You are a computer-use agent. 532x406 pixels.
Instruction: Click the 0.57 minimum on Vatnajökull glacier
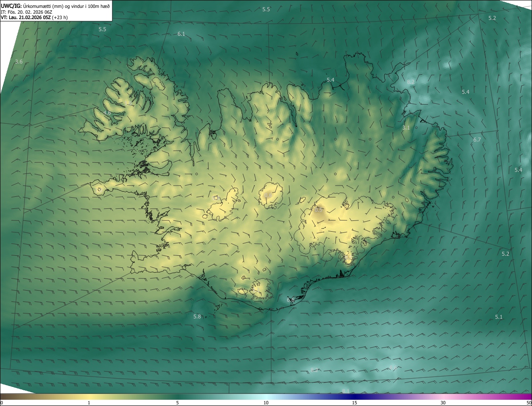[319, 210]
